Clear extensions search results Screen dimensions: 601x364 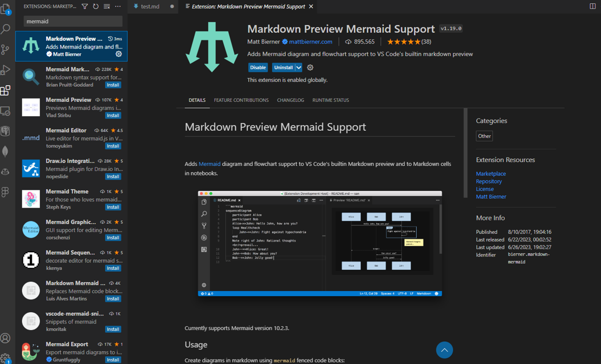tap(106, 7)
